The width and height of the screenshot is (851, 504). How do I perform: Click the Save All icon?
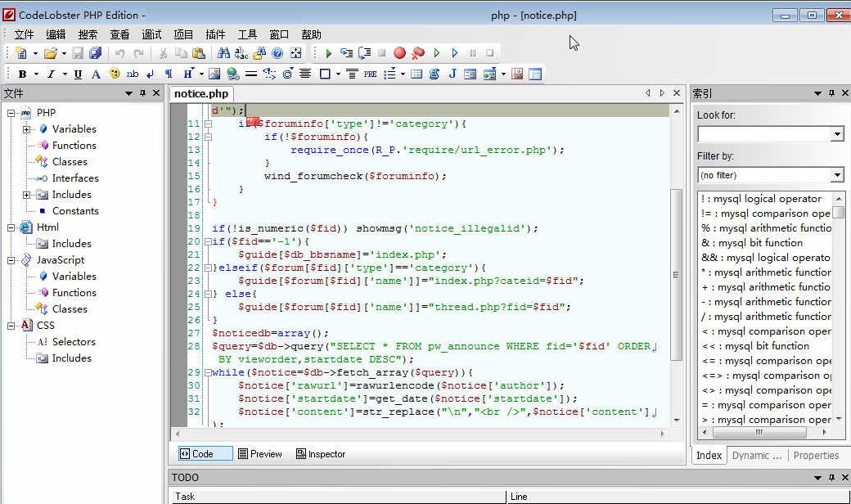96,52
